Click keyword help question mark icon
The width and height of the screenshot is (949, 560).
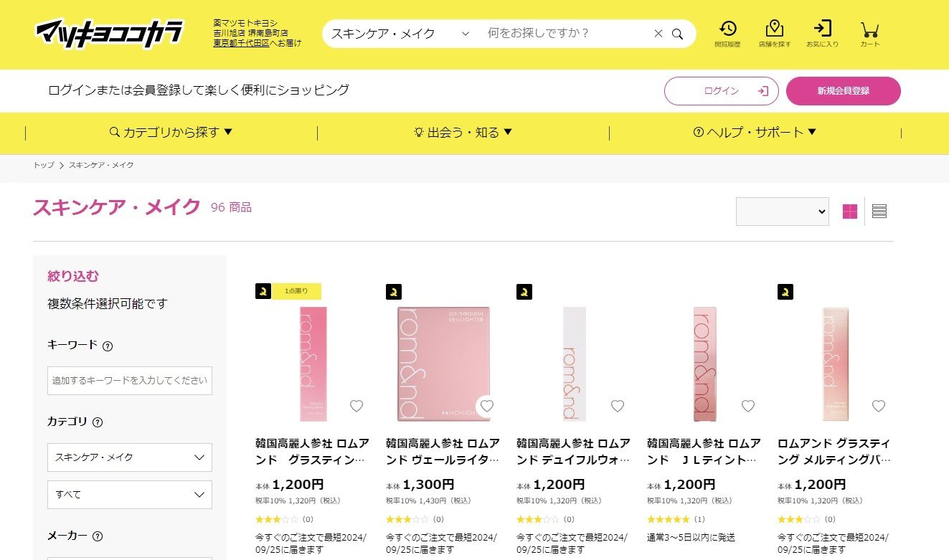pos(108,346)
